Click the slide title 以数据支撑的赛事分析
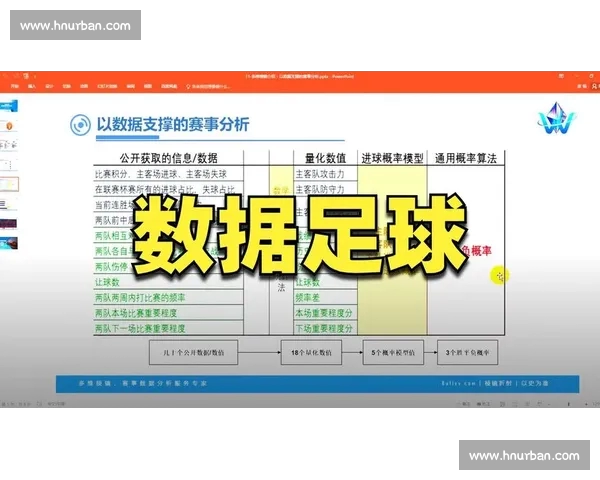 [173, 124]
